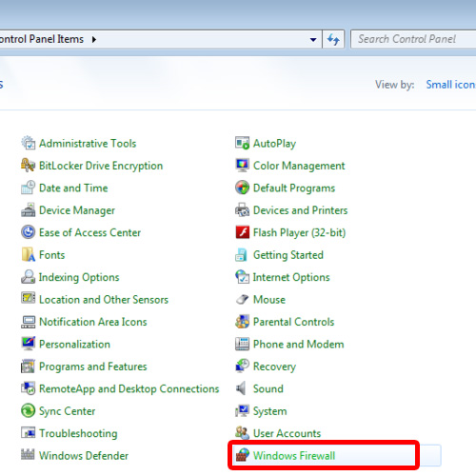This screenshot has width=476, height=476.
Task: Open the System computer icon
Action: coord(242,410)
